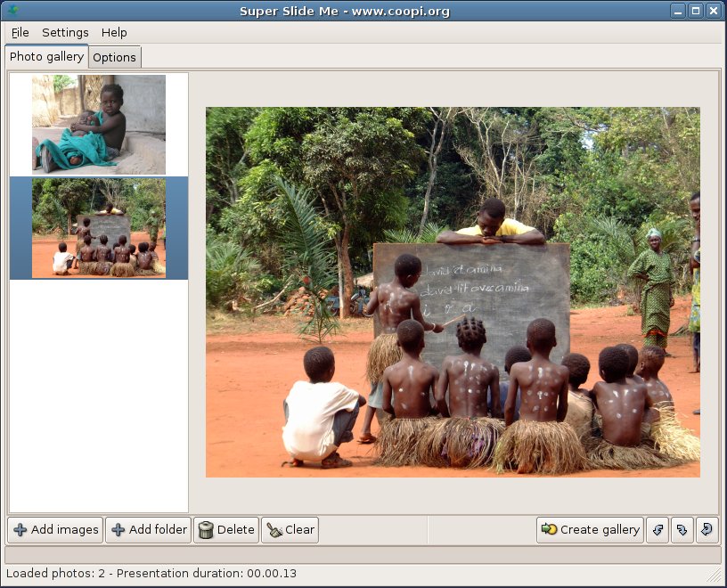Open the Help menu
Viewport: 727px width, 588px height.
coord(114,32)
